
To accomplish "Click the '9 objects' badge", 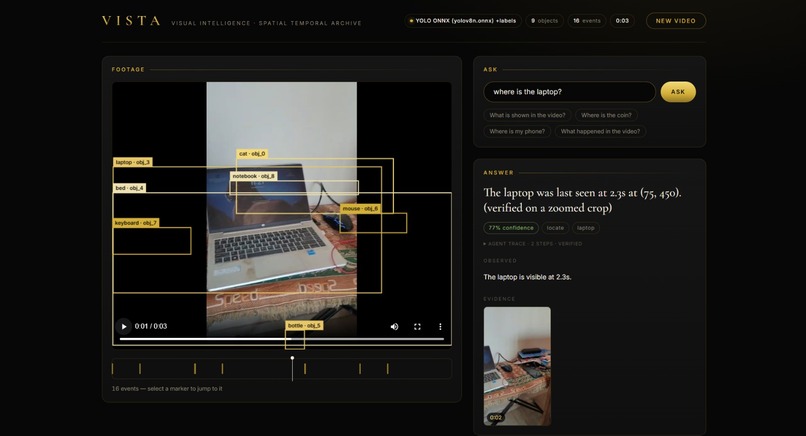I will 544,21.
